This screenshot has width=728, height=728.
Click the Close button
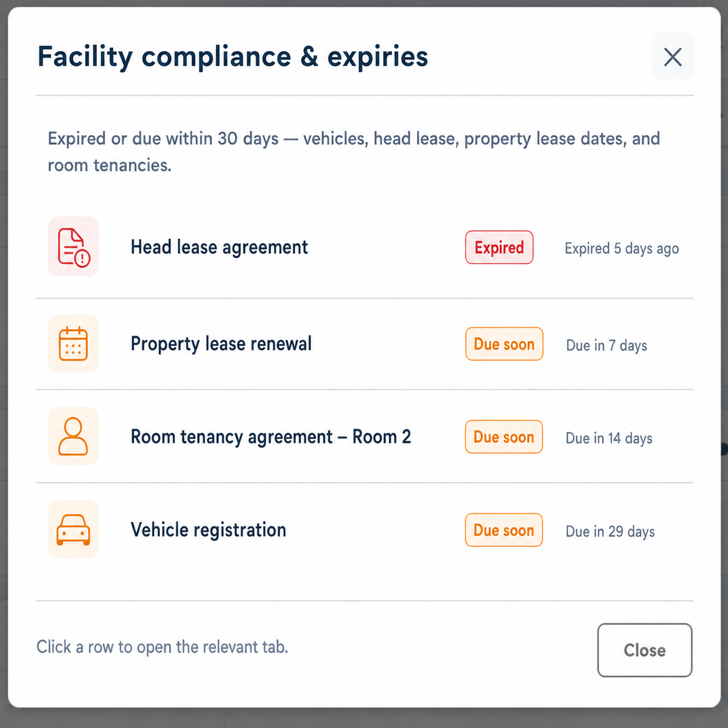[x=644, y=650]
